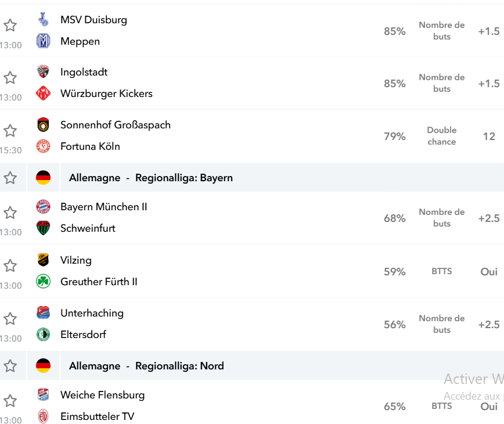Click the Eimsbutteler TV logo

tap(43, 416)
